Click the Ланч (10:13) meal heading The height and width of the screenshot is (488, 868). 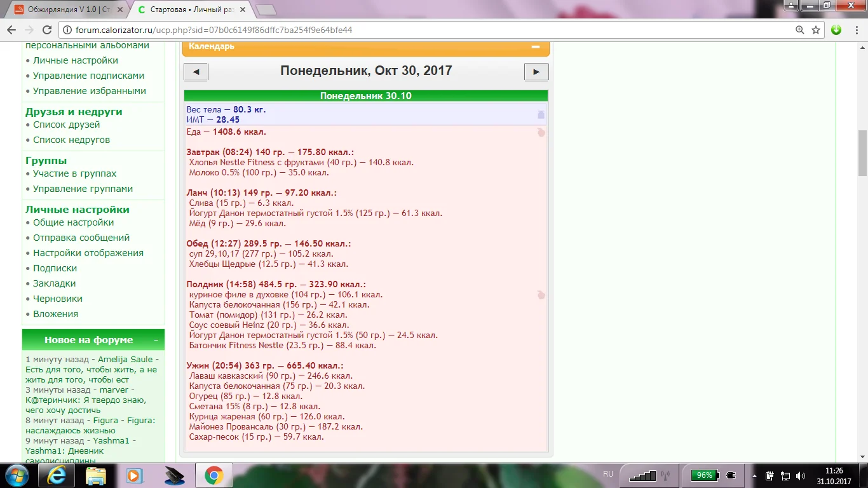261,193
